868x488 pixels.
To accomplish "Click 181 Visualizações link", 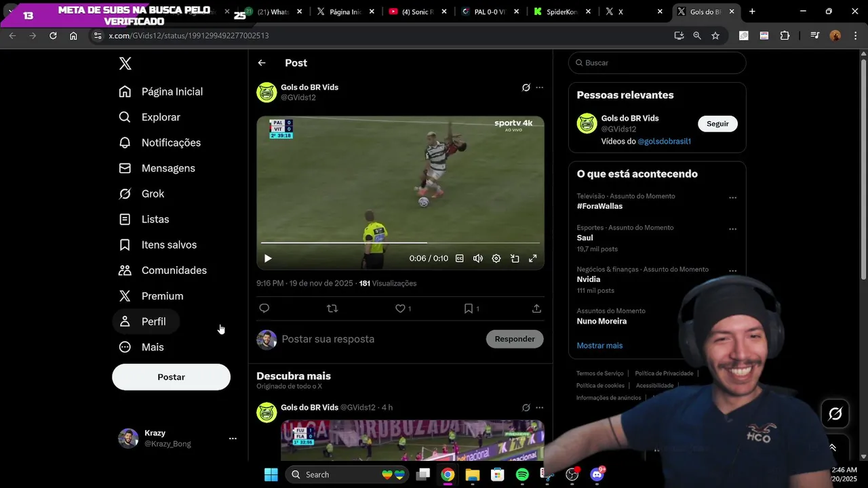I will pyautogui.click(x=388, y=283).
